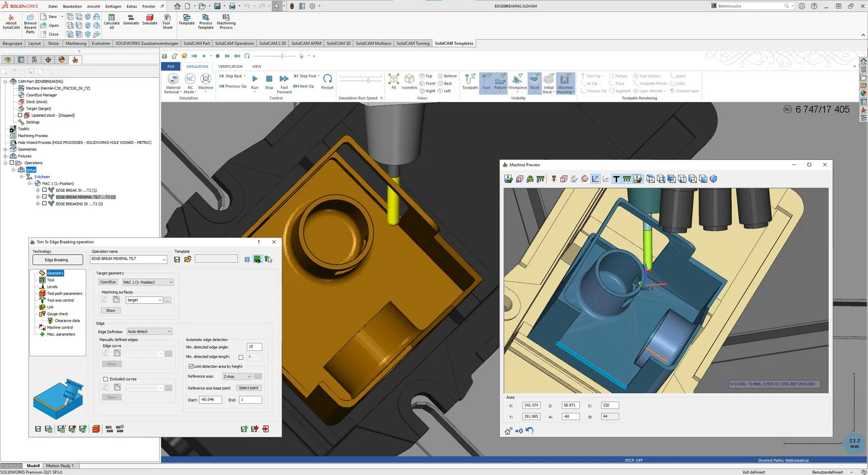Fit the view to screen
Viewport: 868px width, 475px height.
[x=394, y=81]
